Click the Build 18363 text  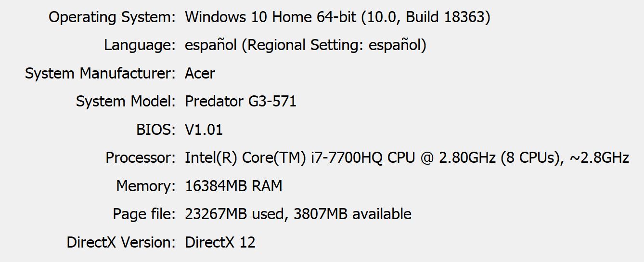pyautogui.click(x=445, y=17)
